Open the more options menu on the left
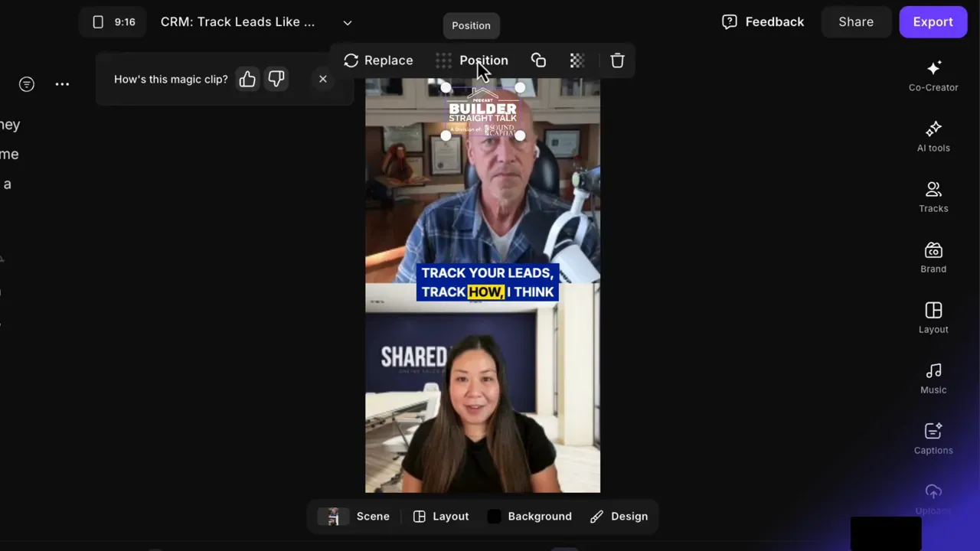 click(62, 84)
